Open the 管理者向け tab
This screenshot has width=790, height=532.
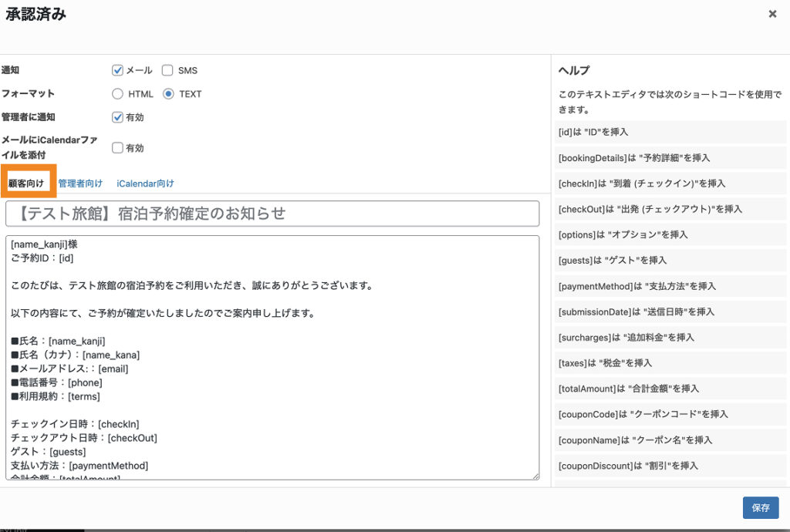click(x=80, y=184)
